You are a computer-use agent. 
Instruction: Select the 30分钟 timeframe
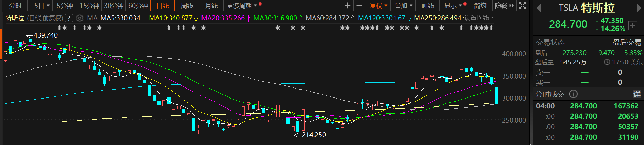pos(114,6)
